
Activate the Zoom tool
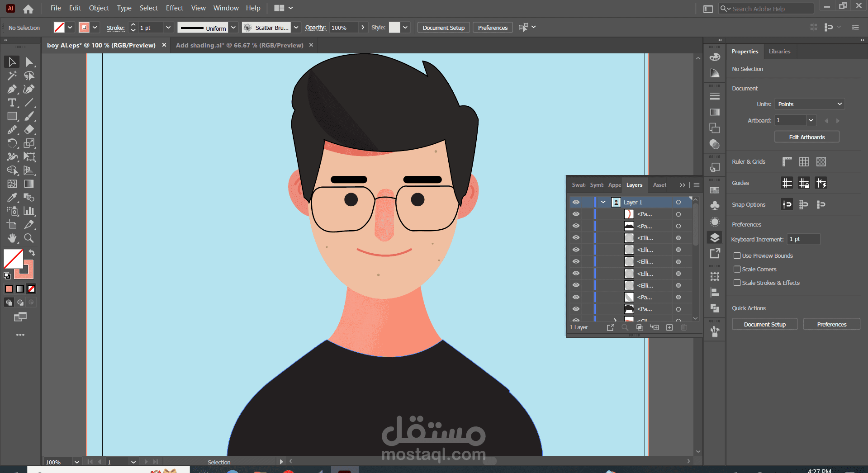tap(29, 238)
